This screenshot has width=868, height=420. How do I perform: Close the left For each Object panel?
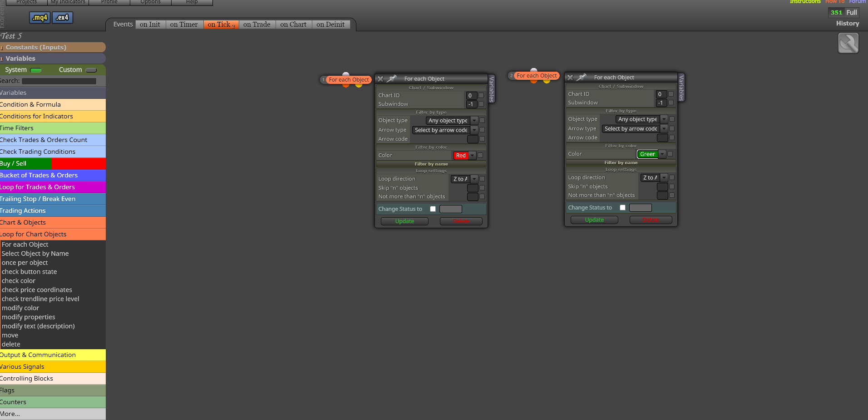click(380, 79)
